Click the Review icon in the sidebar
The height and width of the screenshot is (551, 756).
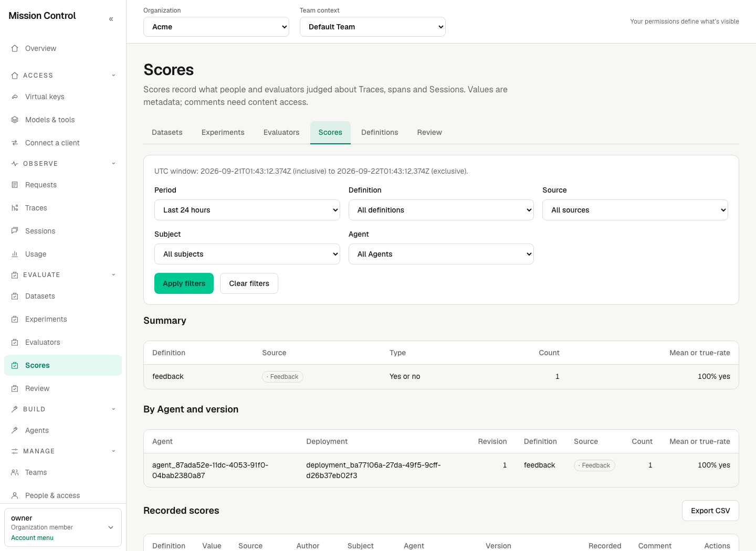click(x=15, y=388)
